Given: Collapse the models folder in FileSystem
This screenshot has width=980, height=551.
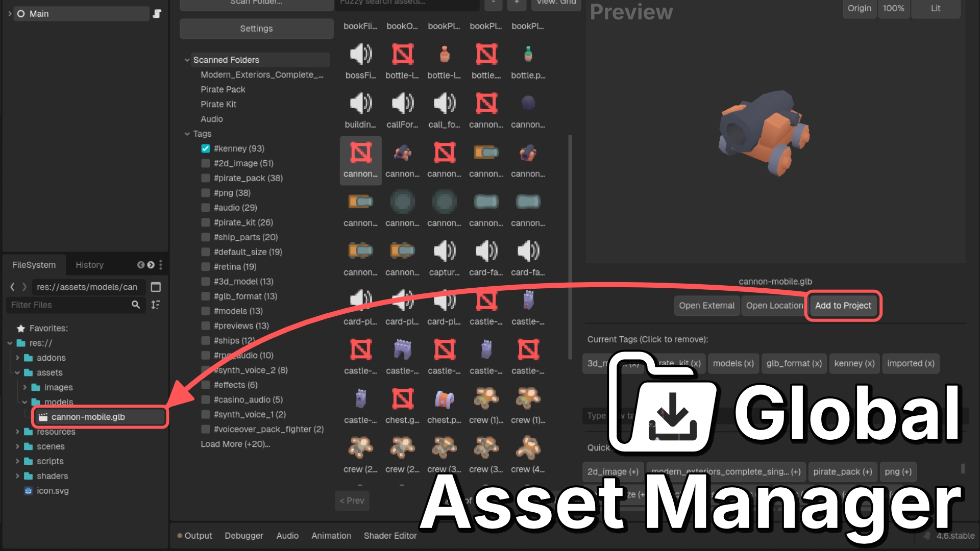Looking at the screenshot, I should pos(23,402).
